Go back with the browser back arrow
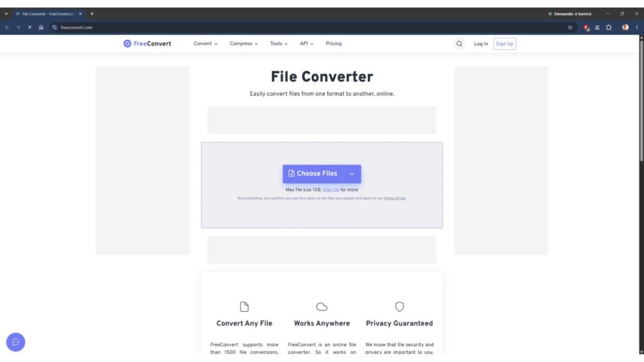 [7, 28]
